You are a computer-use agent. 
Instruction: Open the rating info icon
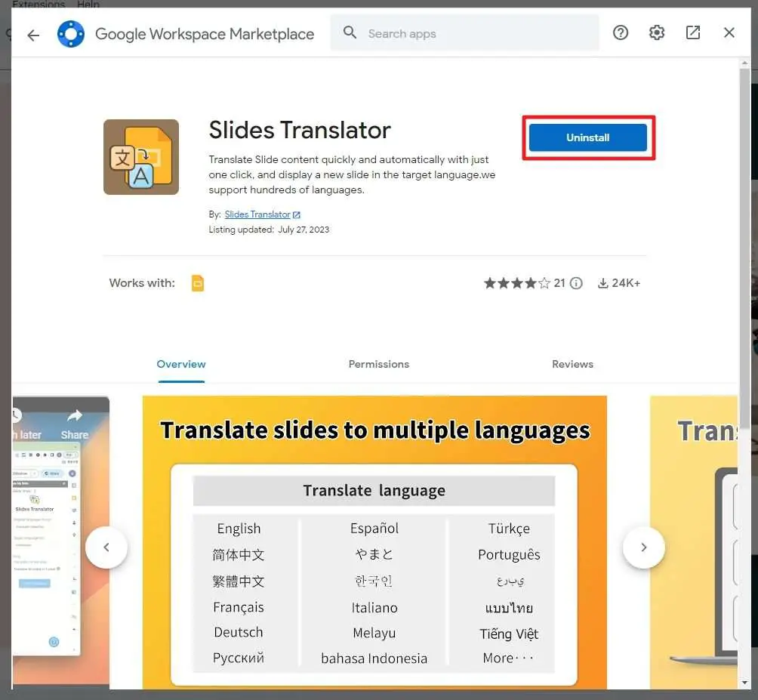tap(576, 283)
